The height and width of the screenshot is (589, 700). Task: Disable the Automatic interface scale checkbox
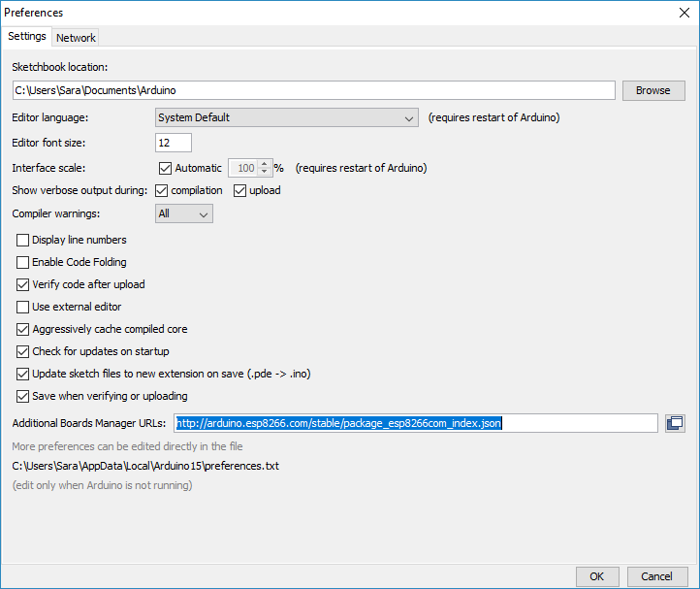[x=165, y=168]
